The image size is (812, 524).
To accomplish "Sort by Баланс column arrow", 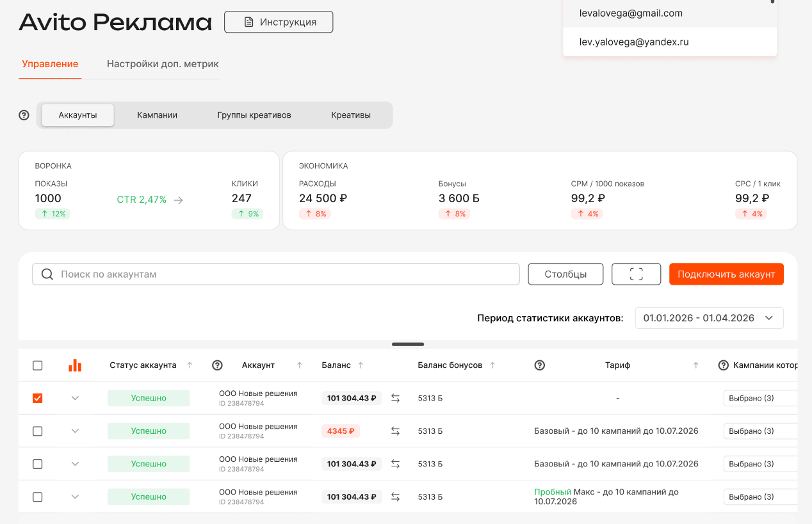I will (x=361, y=365).
